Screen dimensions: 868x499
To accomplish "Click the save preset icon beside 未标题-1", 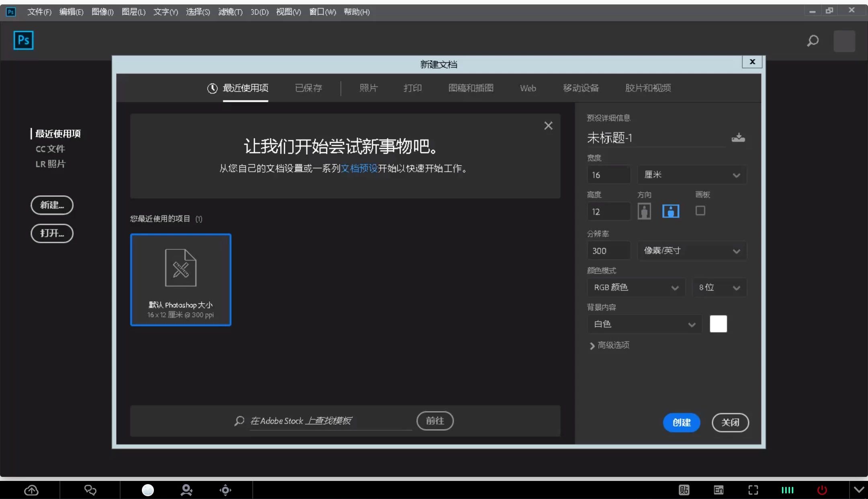I will pos(738,138).
